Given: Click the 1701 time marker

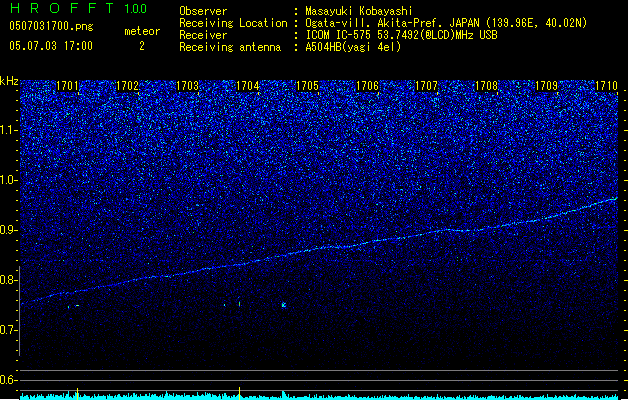Looking at the screenshot, I should click(67, 86).
